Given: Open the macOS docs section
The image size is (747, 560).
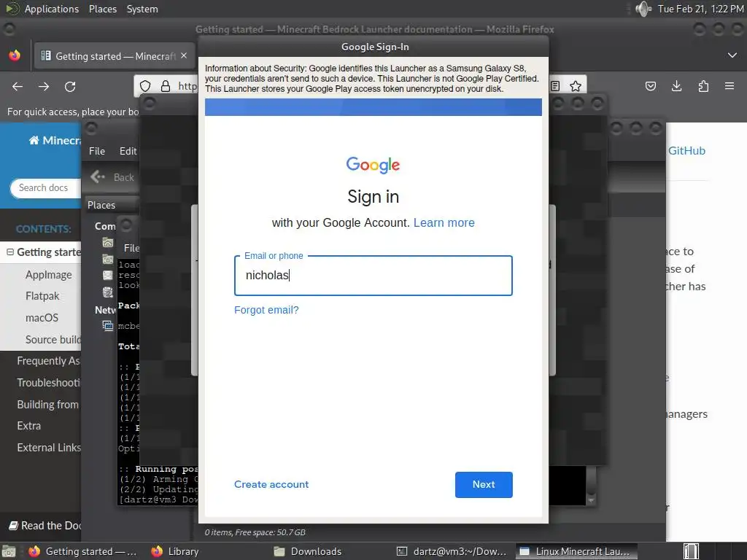Looking at the screenshot, I should click(x=42, y=318).
